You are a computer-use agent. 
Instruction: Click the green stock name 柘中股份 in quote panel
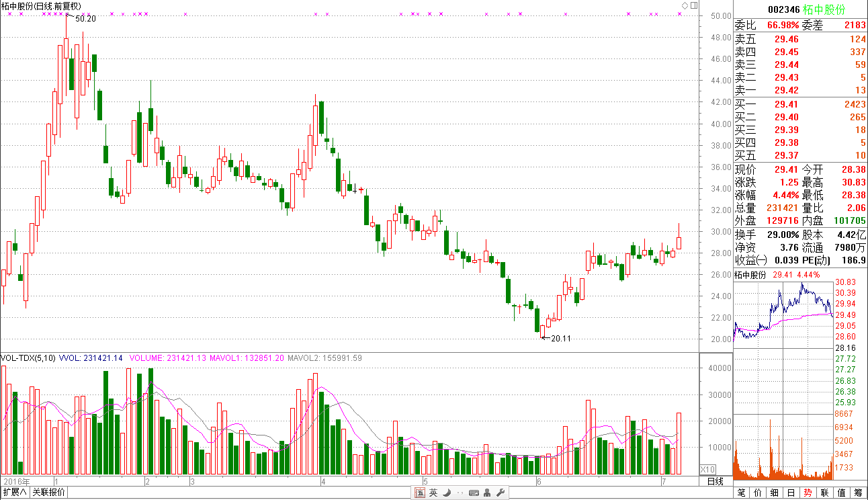825,9
